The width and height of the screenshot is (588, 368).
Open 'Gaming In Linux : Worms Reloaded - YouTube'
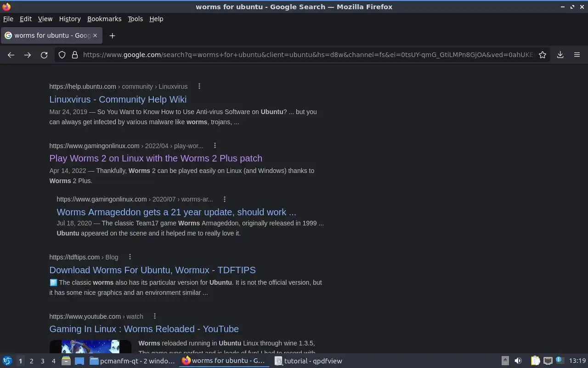[x=144, y=329]
